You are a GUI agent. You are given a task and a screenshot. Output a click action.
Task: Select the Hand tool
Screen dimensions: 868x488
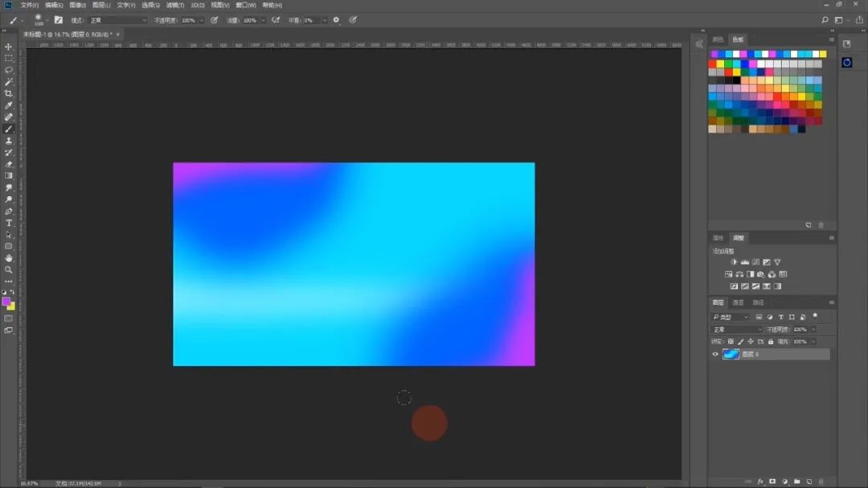point(8,258)
